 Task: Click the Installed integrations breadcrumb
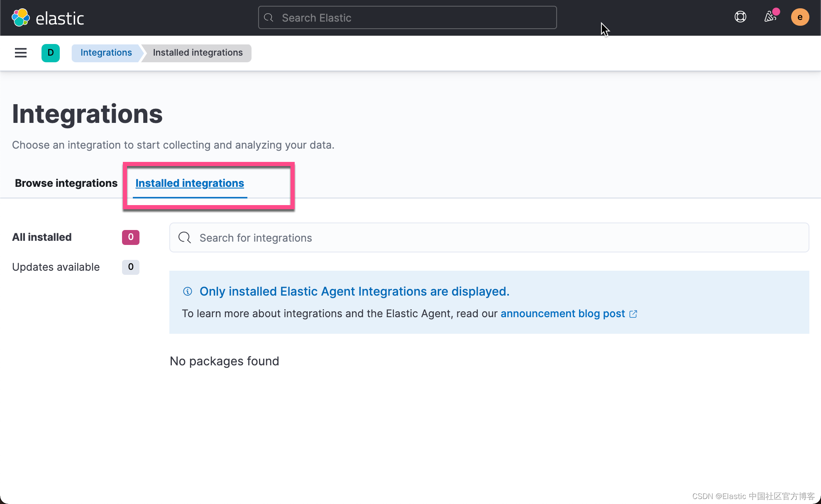198,53
